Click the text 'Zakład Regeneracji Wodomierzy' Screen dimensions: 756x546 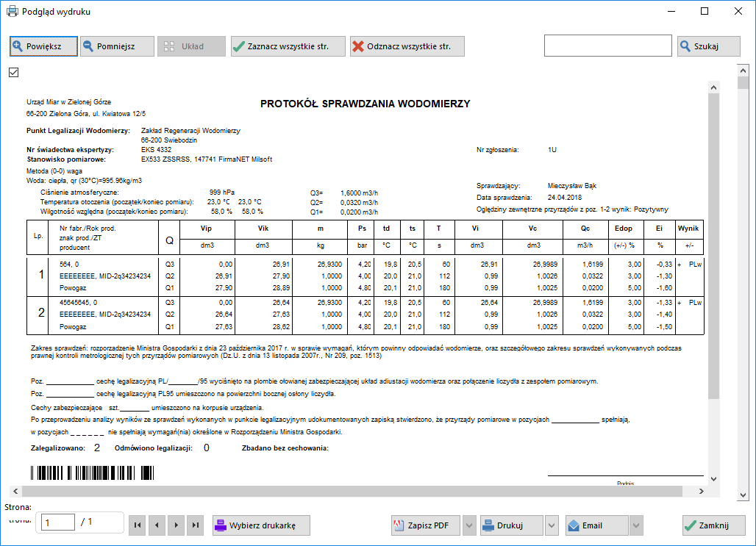point(190,131)
